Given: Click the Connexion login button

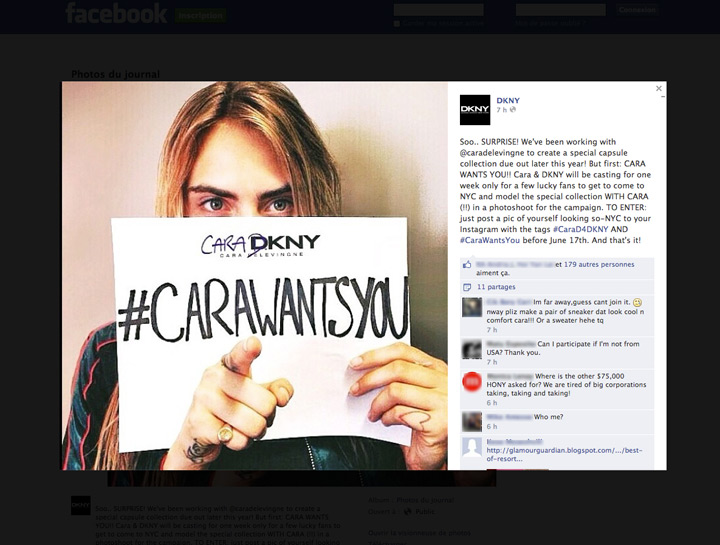Looking at the screenshot, I should [637, 10].
